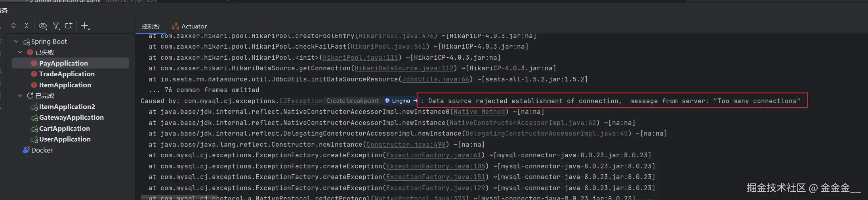The image size is (868, 200).
Task: Click the Collapse All services toolbar icon
Action: [x=27, y=26]
